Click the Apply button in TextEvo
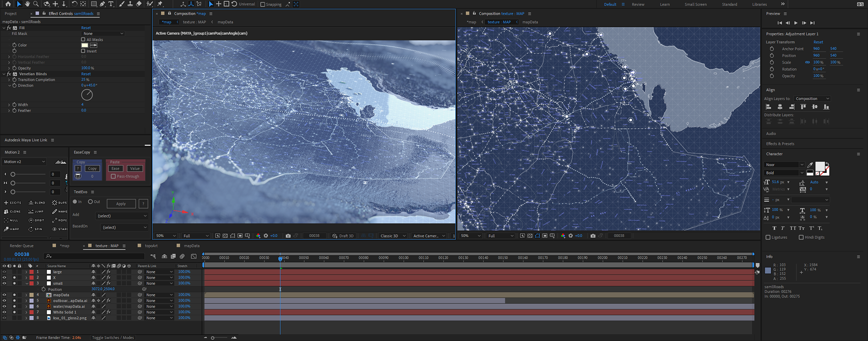The height and width of the screenshot is (341, 868). tap(121, 204)
